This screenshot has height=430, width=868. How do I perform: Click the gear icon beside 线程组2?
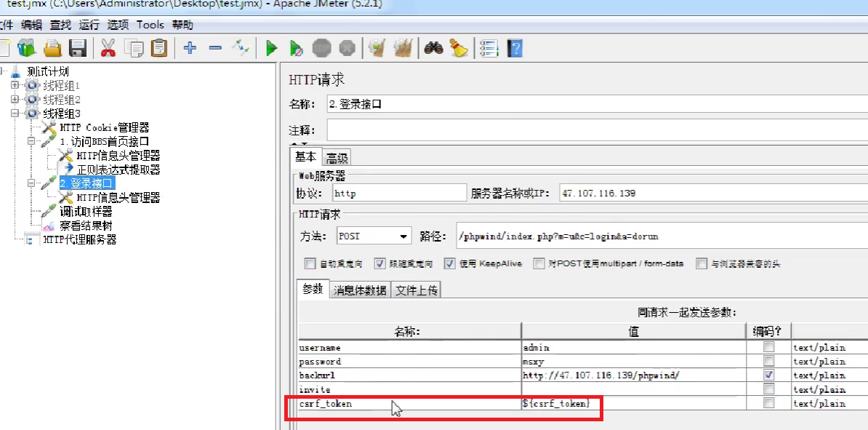click(x=32, y=99)
